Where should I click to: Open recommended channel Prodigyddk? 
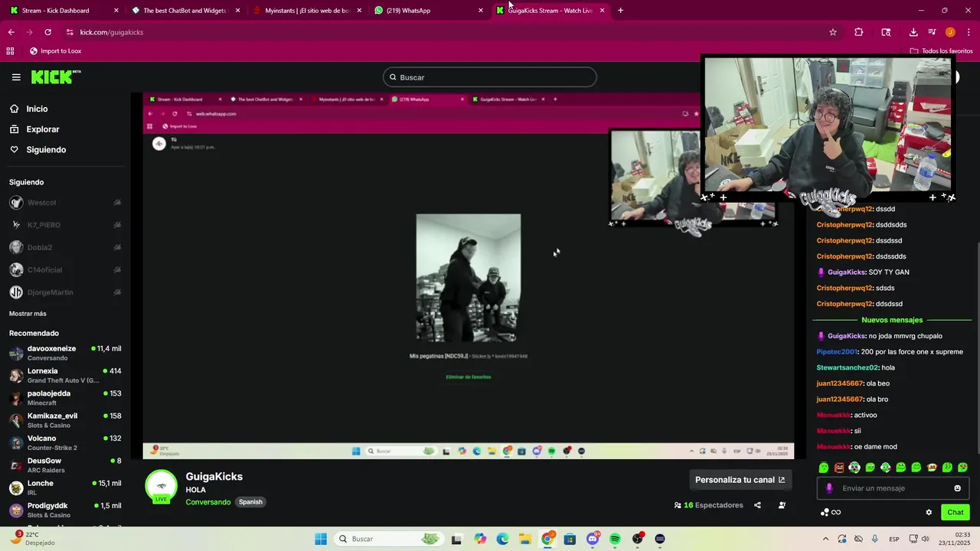click(x=65, y=510)
